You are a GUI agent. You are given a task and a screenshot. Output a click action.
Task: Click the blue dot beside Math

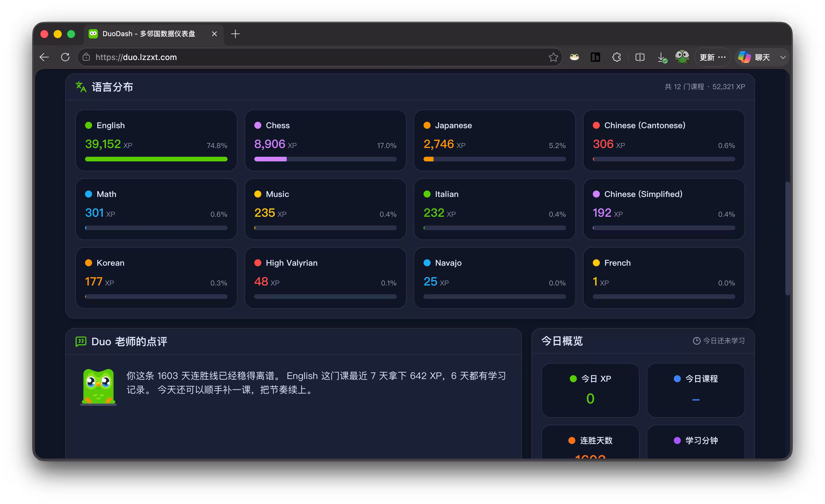[88, 194]
